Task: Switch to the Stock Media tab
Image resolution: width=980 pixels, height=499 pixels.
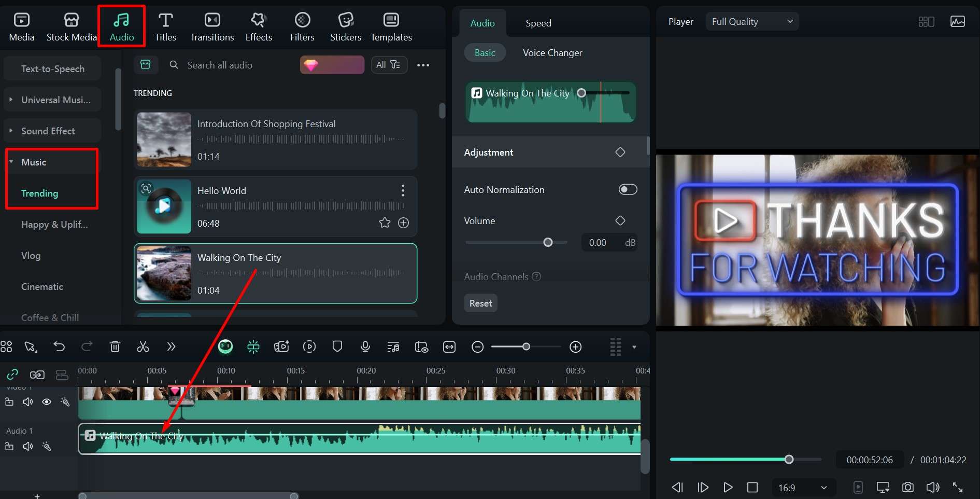Action: [72, 27]
